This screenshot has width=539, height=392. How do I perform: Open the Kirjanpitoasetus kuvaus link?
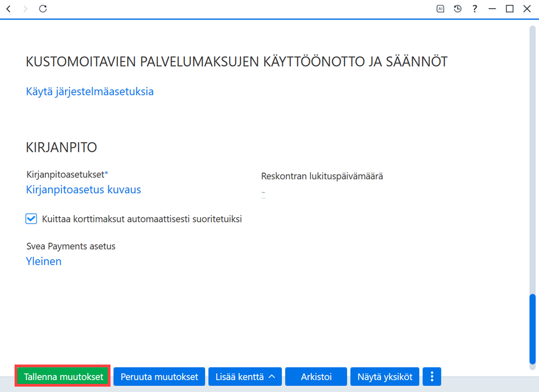coord(84,190)
